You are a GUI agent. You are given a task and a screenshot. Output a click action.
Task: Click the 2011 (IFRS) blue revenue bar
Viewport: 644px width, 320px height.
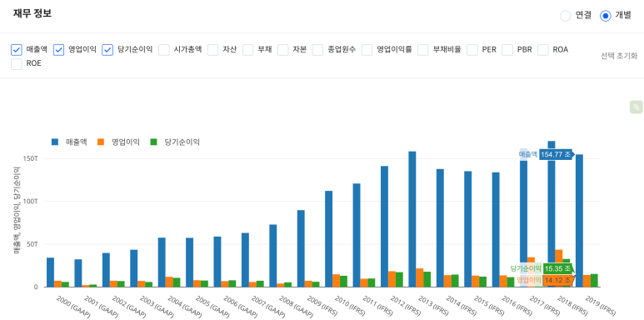click(x=357, y=235)
